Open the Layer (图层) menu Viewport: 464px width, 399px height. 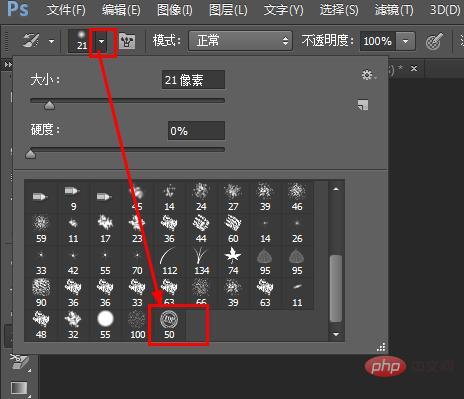[x=228, y=10]
